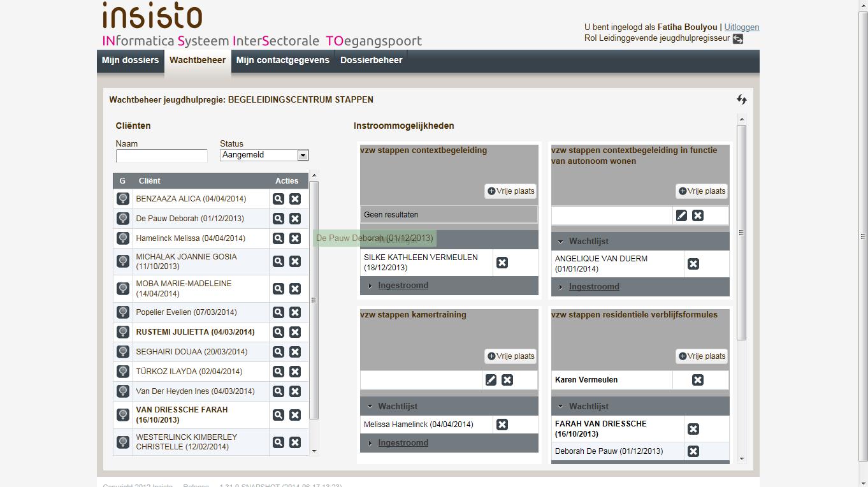The width and height of the screenshot is (868, 487).
Task: Open Mijn dossiers tab
Action: click(x=131, y=61)
